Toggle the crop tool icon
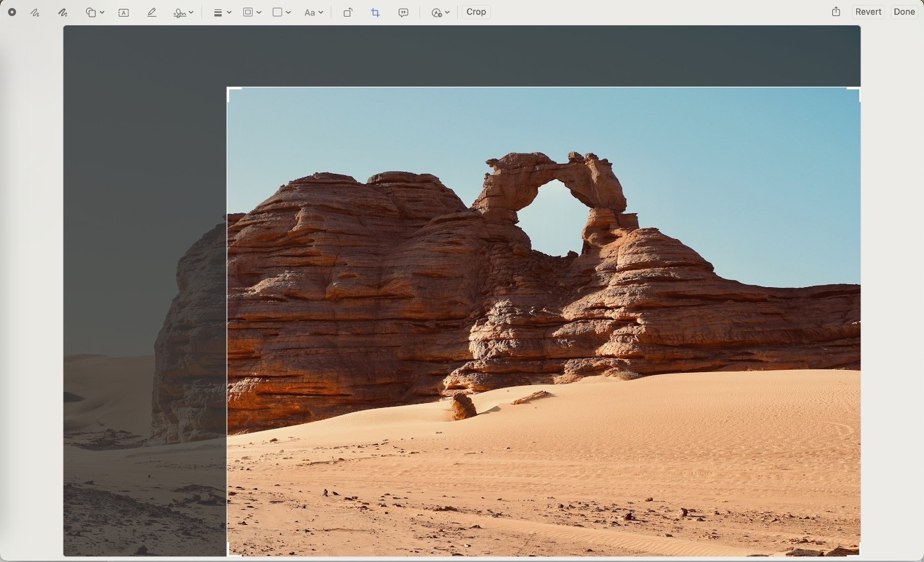 376,12
